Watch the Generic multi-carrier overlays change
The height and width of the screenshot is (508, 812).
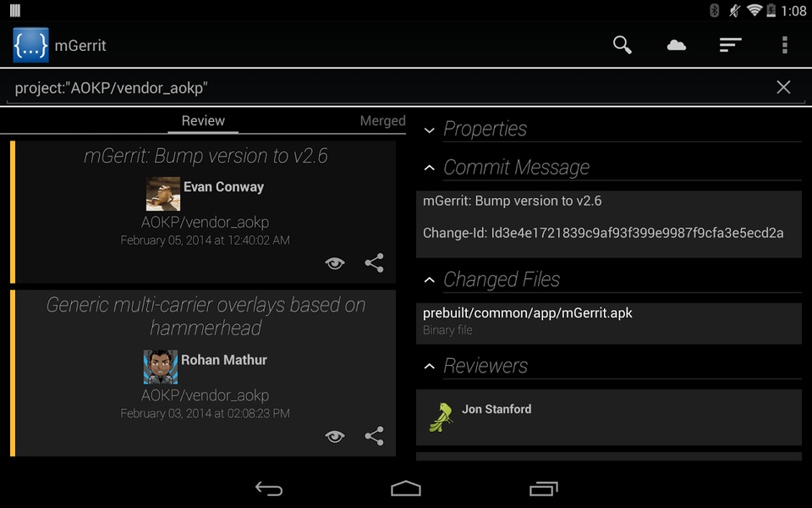335,437
